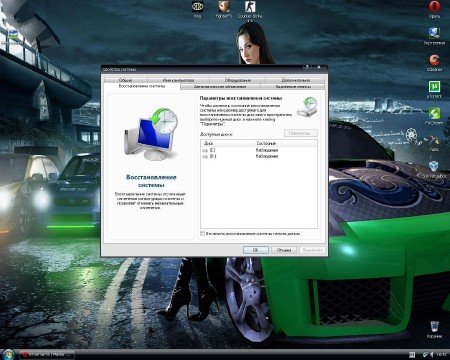The height and width of the screenshot is (360, 450).
Task: Switch to the Общие tab
Action: pyautogui.click(x=125, y=80)
